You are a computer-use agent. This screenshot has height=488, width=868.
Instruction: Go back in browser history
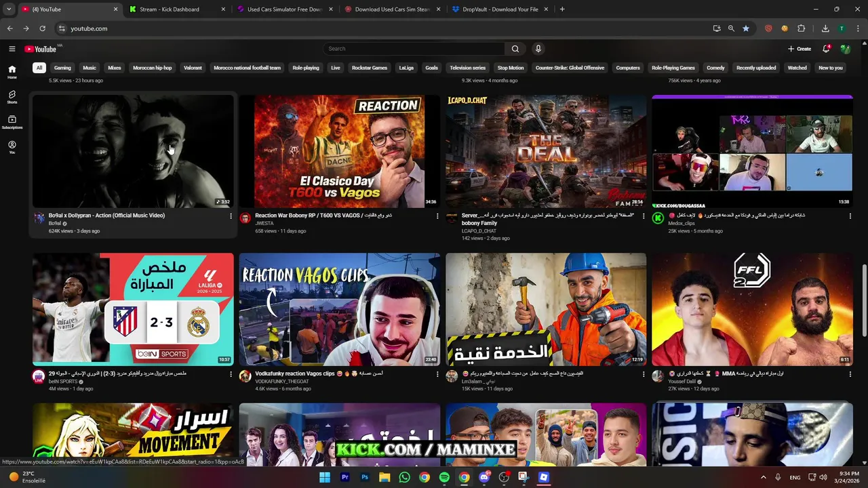pos(9,28)
